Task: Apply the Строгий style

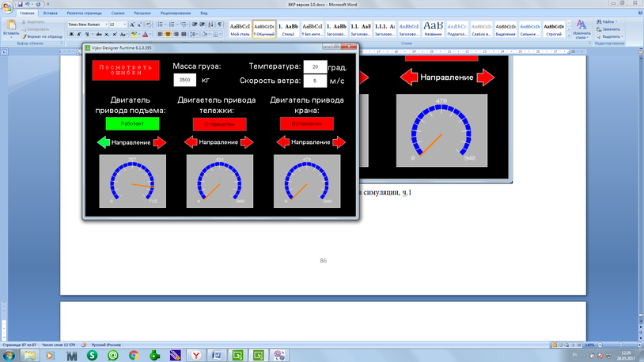Action: (x=554, y=29)
